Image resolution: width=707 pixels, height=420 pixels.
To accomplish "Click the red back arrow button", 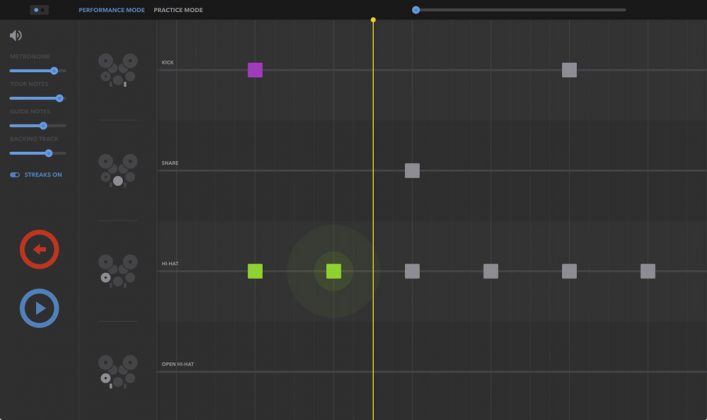I will pyautogui.click(x=40, y=250).
